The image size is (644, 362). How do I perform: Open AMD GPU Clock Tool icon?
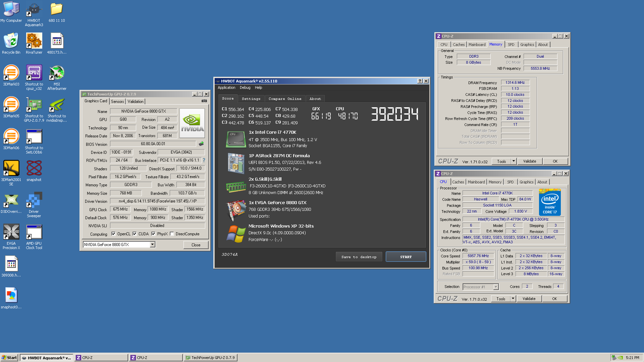[x=34, y=237]
